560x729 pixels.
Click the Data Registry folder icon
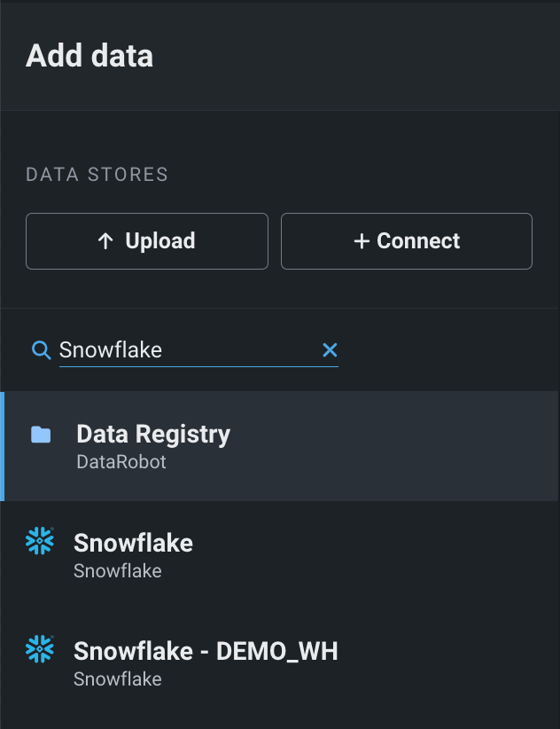pyautogui.click(x=41, y=435)
